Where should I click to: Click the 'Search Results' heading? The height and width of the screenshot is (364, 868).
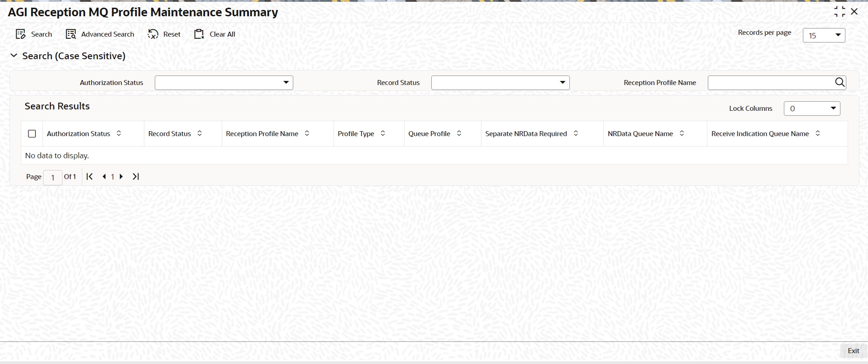[x=57, y=106]
